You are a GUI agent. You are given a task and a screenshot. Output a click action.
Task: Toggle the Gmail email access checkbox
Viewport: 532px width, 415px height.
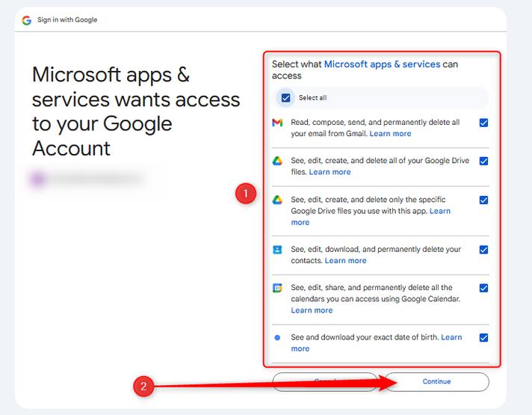click(x=484, y=123)
